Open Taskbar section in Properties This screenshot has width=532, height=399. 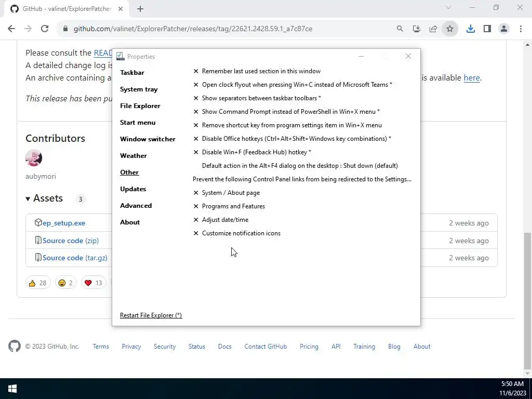tap(132, 73)
